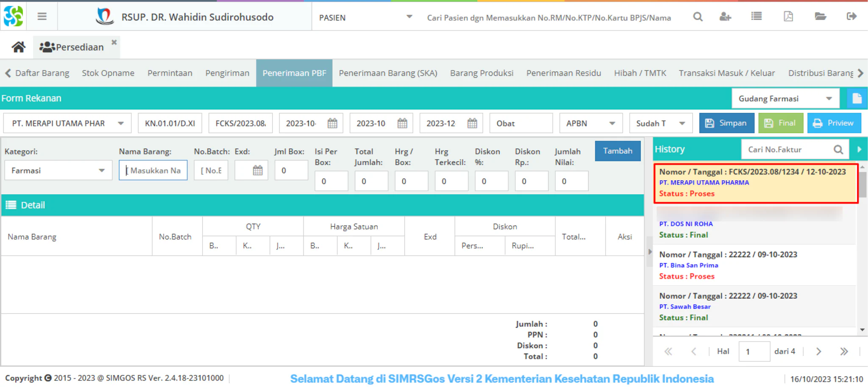Switch to the Stok Opname tab
The width and height of the screenshot is (868, 389).
click(108, 73)
